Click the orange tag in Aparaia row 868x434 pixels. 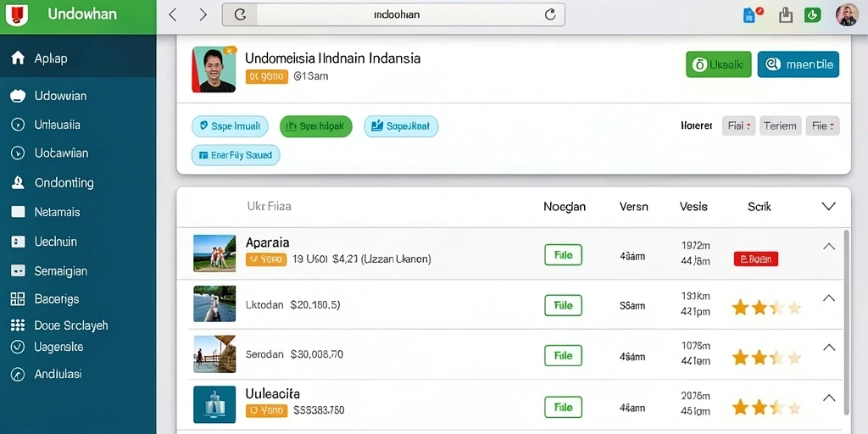(x=266, y=259)
